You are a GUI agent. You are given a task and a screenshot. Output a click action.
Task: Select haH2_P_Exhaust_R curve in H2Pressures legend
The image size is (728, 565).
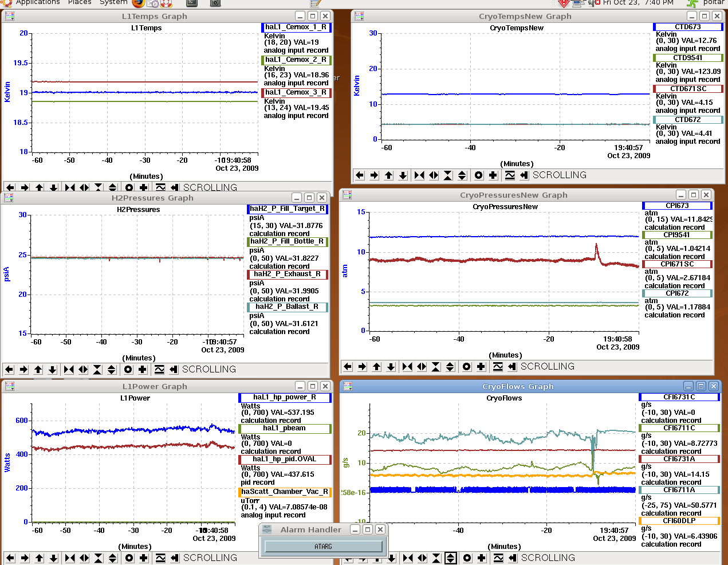(x=288, y=274)
